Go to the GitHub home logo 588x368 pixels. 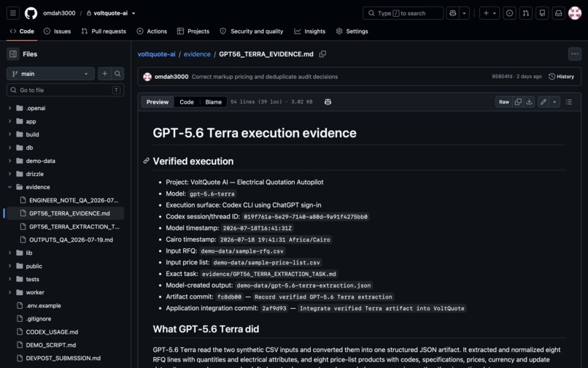click(31, 13)
